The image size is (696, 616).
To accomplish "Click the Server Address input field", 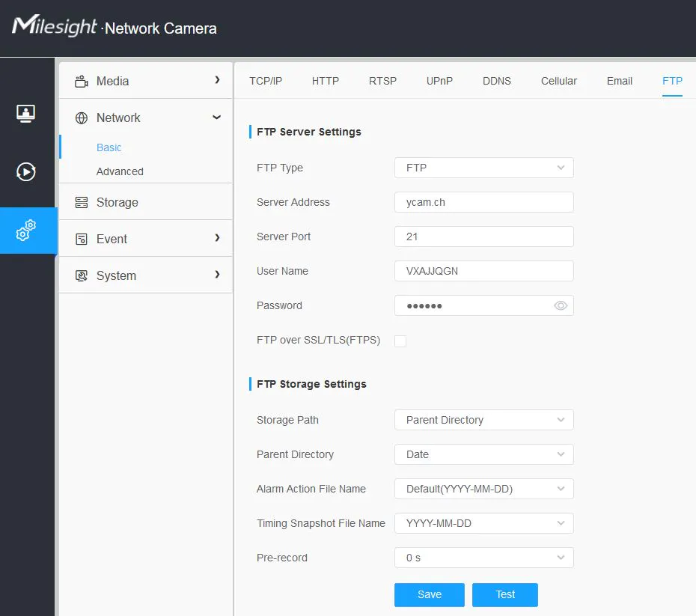I will (483, 202).
